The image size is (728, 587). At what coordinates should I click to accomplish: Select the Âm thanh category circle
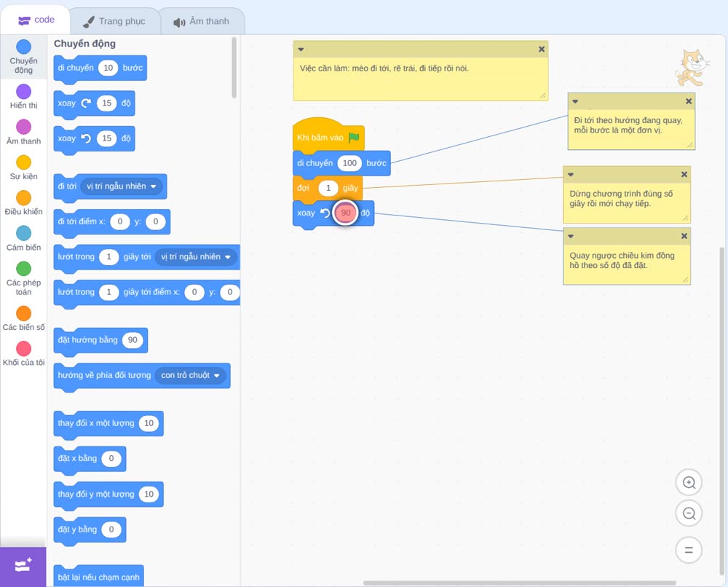23,127
